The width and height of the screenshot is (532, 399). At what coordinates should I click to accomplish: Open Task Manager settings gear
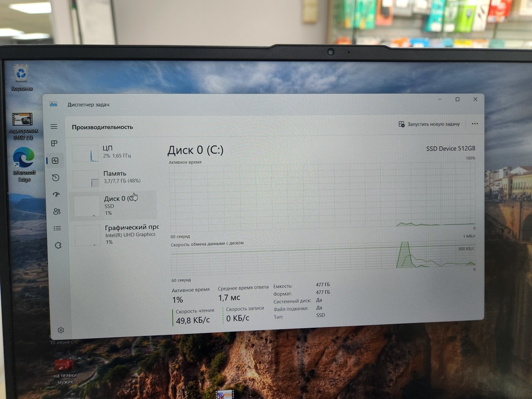tap(61, 330)
